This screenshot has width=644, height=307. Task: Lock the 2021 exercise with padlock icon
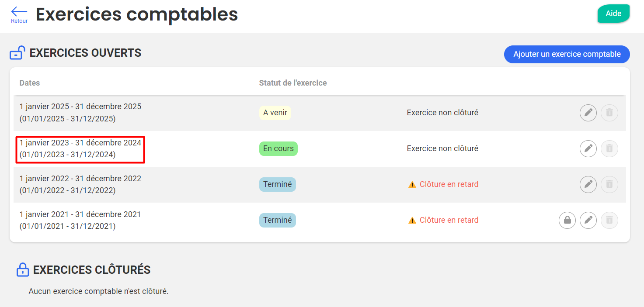tap(567, 220)
